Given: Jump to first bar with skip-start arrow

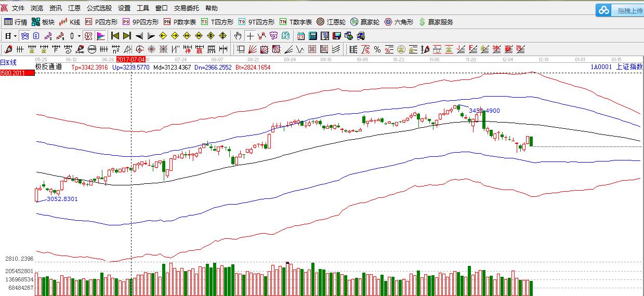Looking at the screenshot, I should 115,36.
